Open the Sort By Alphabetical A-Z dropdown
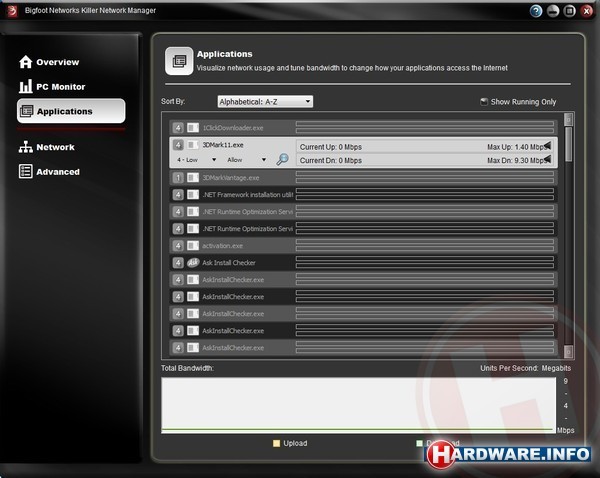Image resolution: width=600 pixels, height=478 pixels. [x=265, y=101]
